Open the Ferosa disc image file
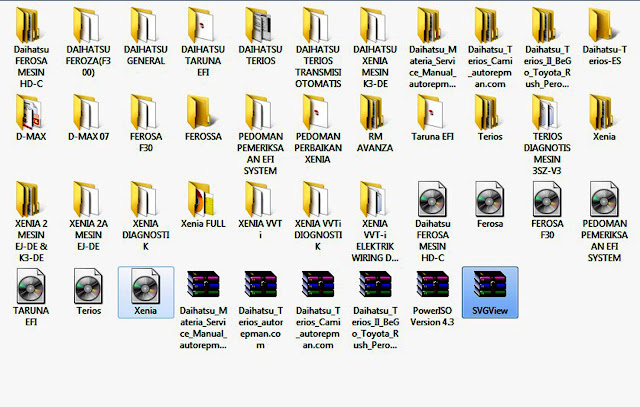This screenshot has width=640, height=407. (x=490, y=205)
